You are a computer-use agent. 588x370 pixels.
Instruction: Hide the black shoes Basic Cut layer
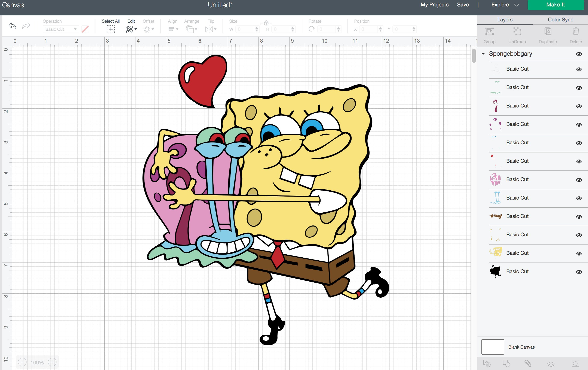point(579,272)
